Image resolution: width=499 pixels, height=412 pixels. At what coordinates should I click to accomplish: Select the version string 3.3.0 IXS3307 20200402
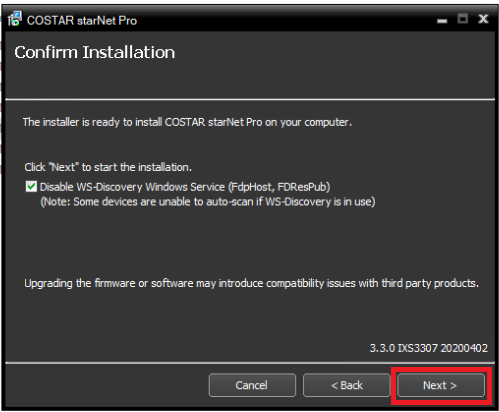pyautogui.click(x=429, y=348)
